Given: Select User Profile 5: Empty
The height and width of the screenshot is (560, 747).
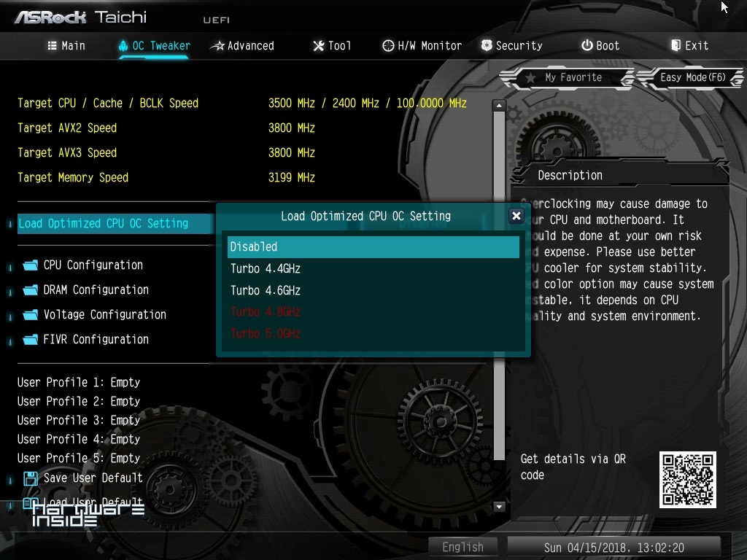Looking at the screenshot, I should coord(79,458).
